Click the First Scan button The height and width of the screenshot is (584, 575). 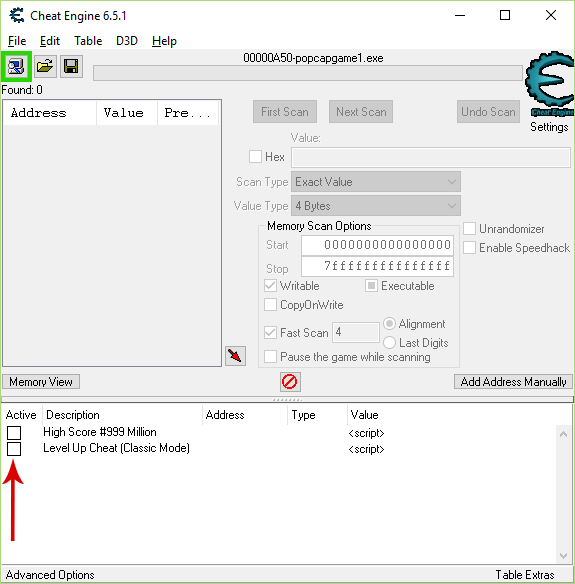coord(285,111)
